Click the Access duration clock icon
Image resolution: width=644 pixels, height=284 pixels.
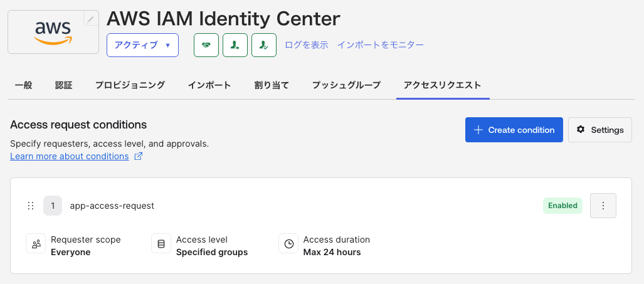point(288,244)
